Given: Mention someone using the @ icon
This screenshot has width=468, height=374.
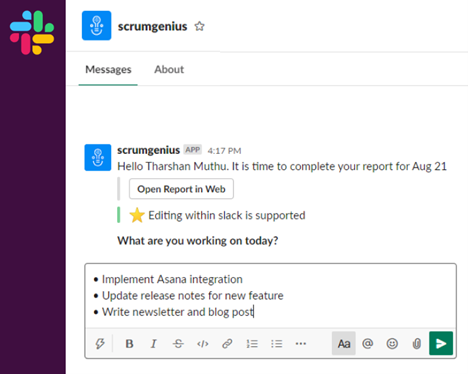Looking at the screenshot, I should pyautogui.click(x=368, y=343).
